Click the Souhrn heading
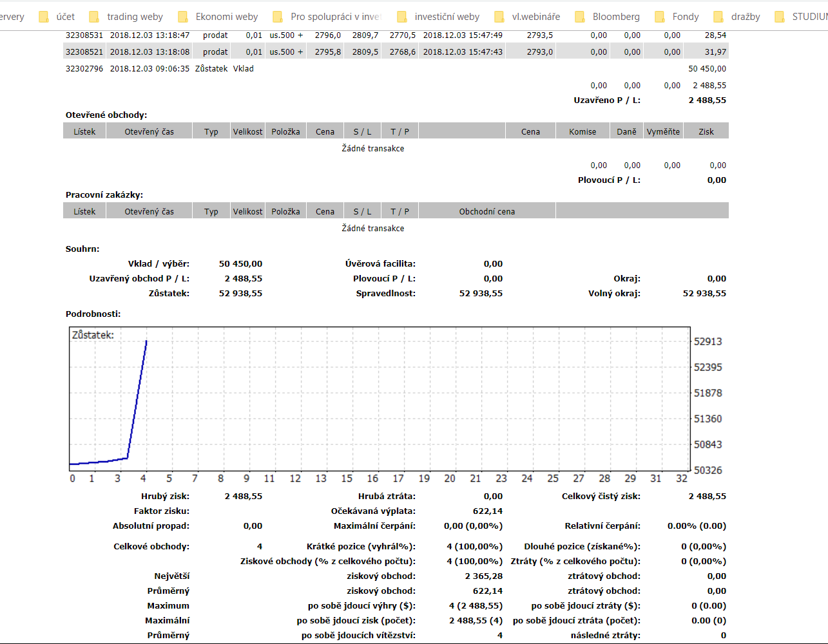Image resolution: width=828 pixels, height=644 pixels. coord(82,249)
